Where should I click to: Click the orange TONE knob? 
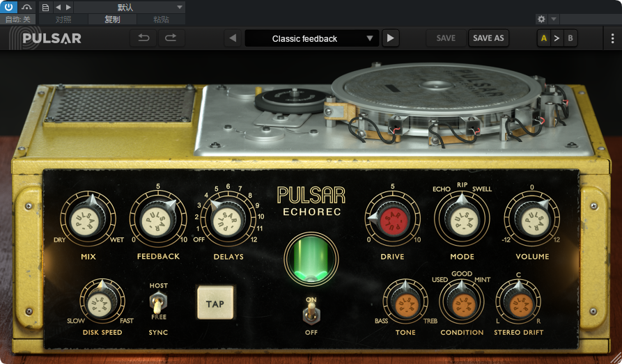[x=405, y=302]
